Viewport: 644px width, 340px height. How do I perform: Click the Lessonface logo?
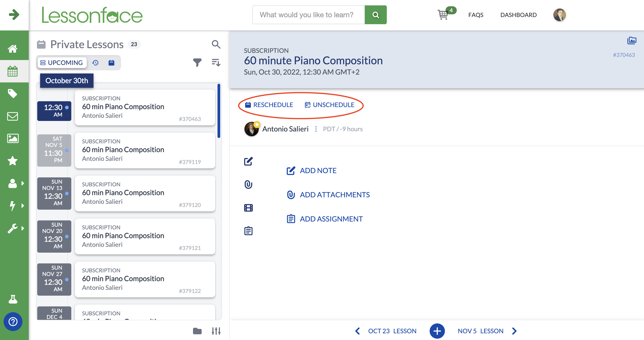coord(92,15)
